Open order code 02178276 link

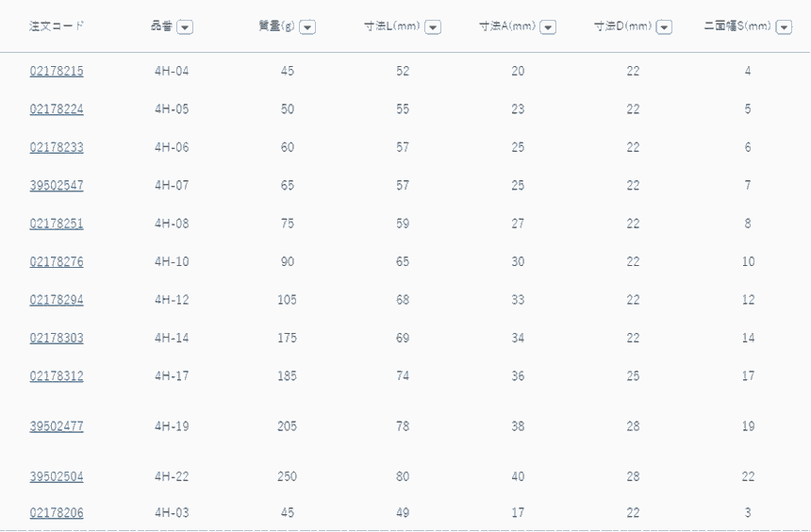(57, 262)
